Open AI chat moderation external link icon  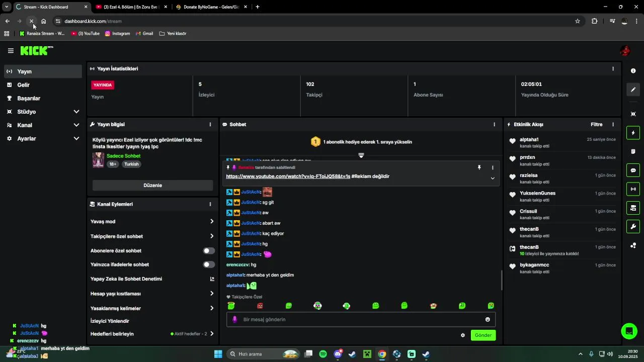[212, 279]
